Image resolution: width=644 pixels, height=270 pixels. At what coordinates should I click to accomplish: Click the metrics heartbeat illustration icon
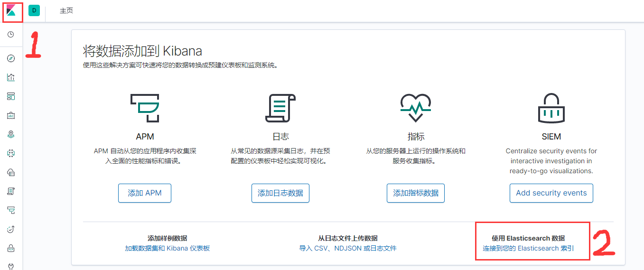coord(416,108)
